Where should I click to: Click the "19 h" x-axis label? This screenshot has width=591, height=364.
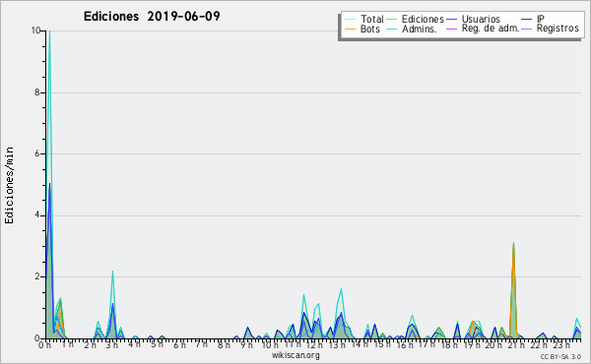click(x=471, y=344)
